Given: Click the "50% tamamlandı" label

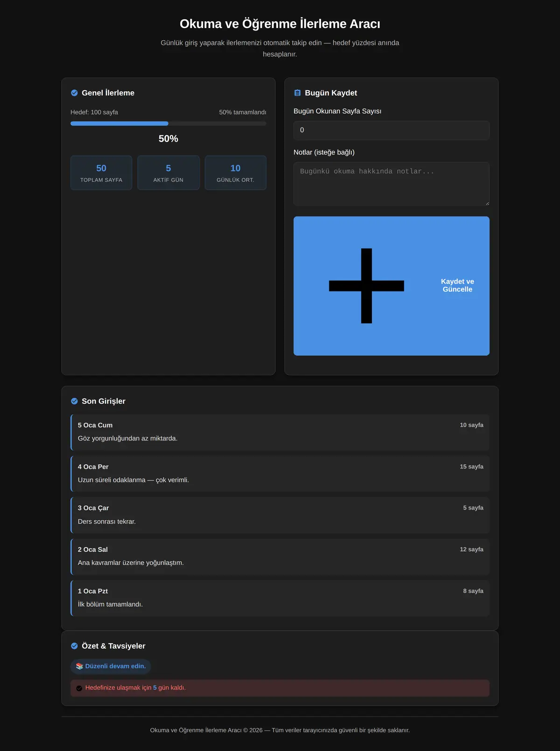Looking at the screenshot, I should (x=243, y=112).
